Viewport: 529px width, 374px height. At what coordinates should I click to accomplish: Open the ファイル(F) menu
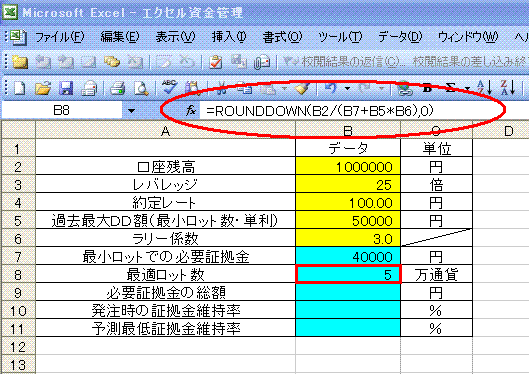tap(59, 37)
